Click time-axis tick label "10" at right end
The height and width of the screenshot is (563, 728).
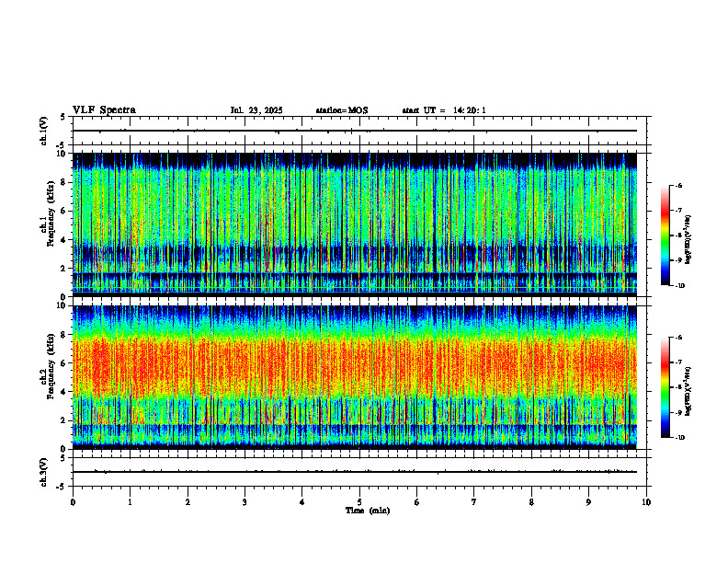pos(646,502)
